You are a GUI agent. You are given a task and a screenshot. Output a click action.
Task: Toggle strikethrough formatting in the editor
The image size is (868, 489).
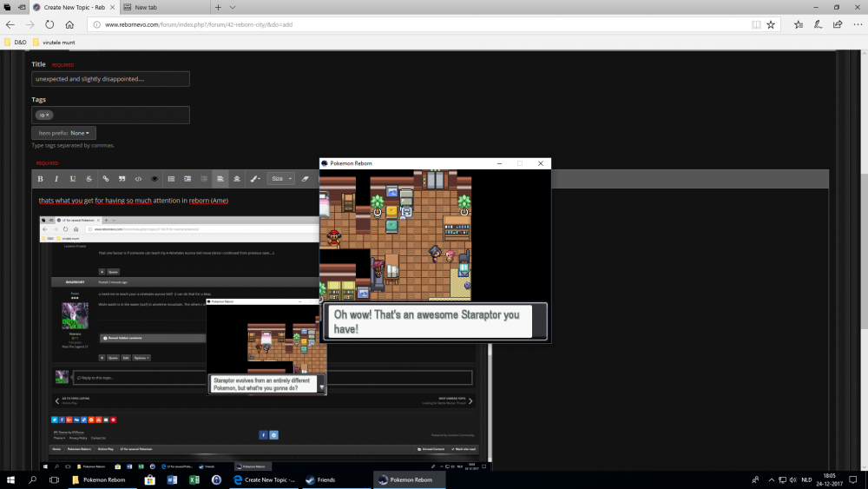[89, 179]
